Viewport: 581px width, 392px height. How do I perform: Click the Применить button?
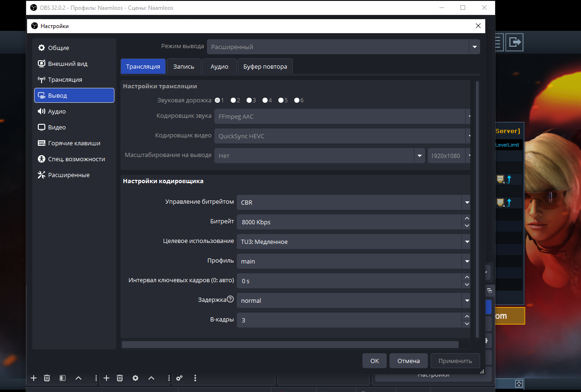click(455, 361)
